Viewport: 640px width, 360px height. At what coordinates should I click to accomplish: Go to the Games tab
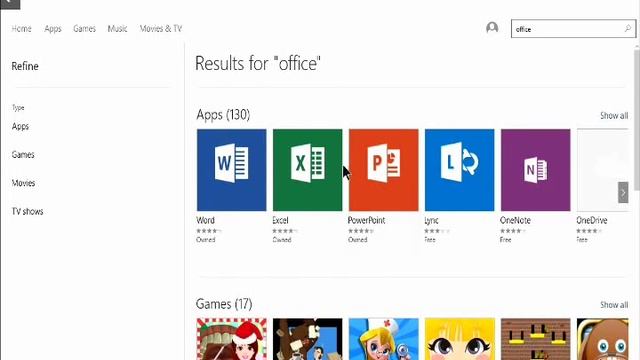pyautogui.click(x=84, y=29)
